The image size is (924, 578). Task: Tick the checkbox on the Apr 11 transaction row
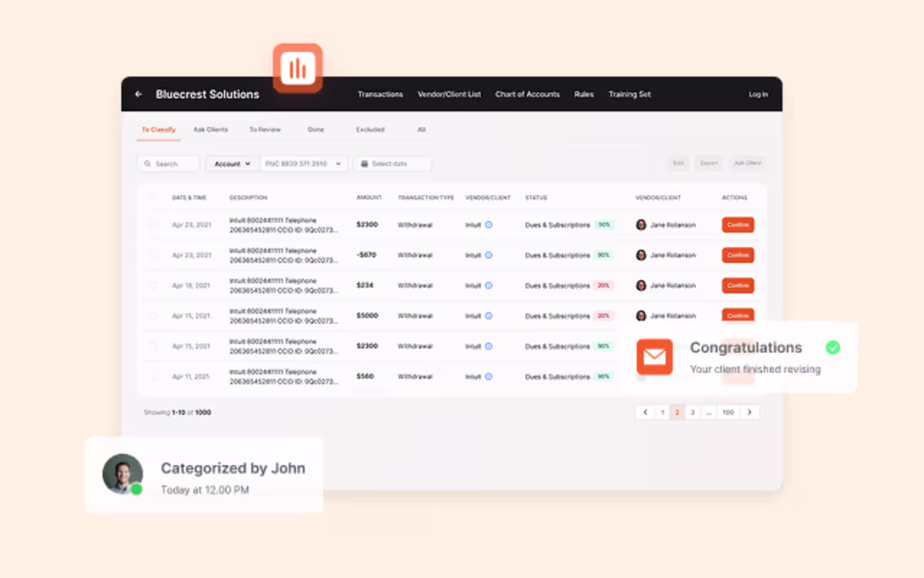click(x=154, y=376)
